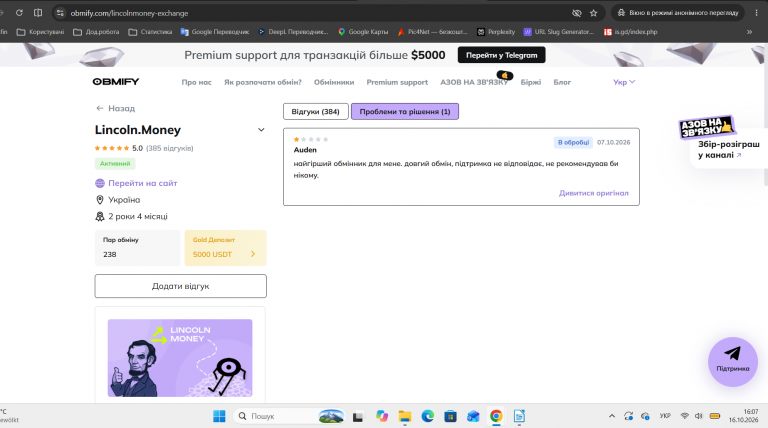The width and height of the screenshot is (768, 428).
Task: Click the 385 відгуків rating count
Action: pos(169,148)
